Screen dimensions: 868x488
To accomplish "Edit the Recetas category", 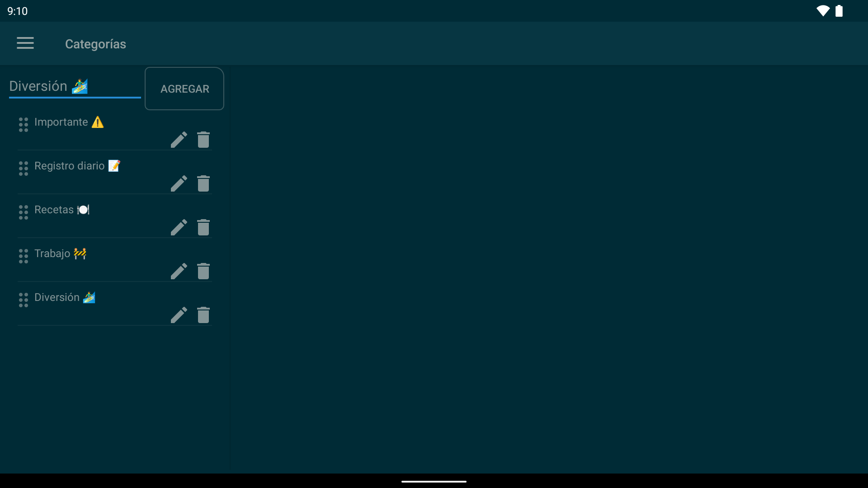I will click(179, 227).
